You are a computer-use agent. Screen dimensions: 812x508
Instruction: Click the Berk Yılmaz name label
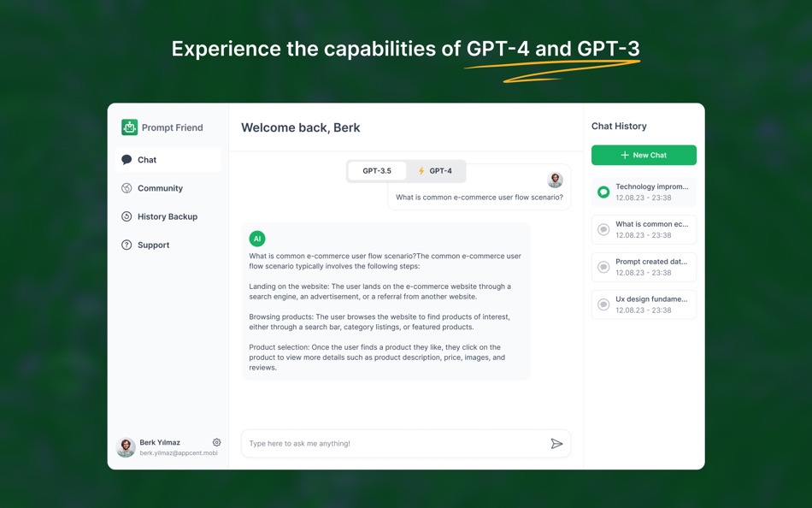[160, 442]
